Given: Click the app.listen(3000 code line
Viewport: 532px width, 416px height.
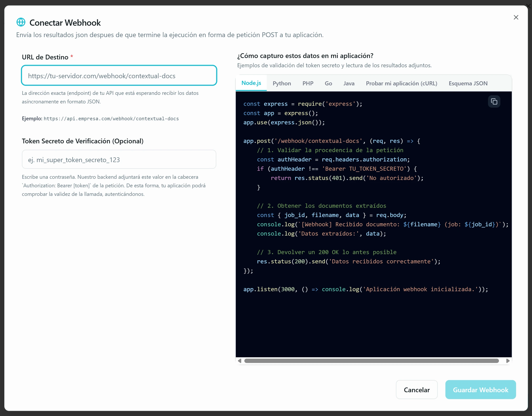Looking at the screenshot, I should (x=366, y=289).
